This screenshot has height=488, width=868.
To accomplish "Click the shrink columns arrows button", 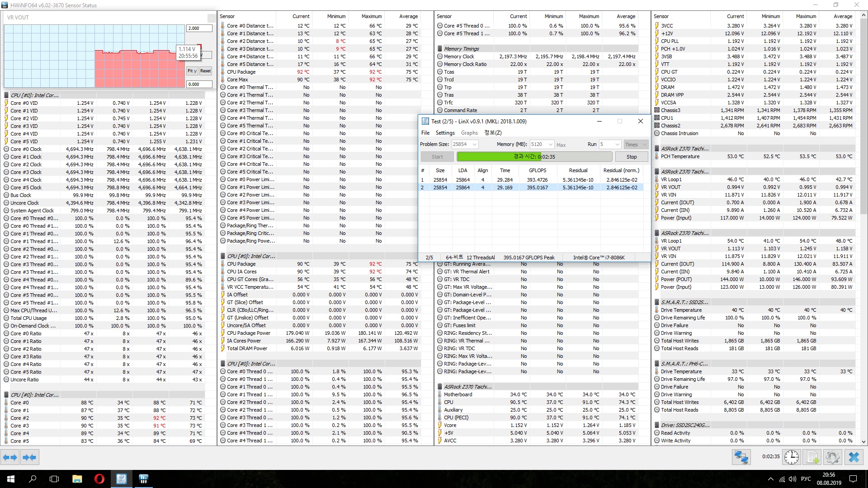I will click(x=29, y=457).
